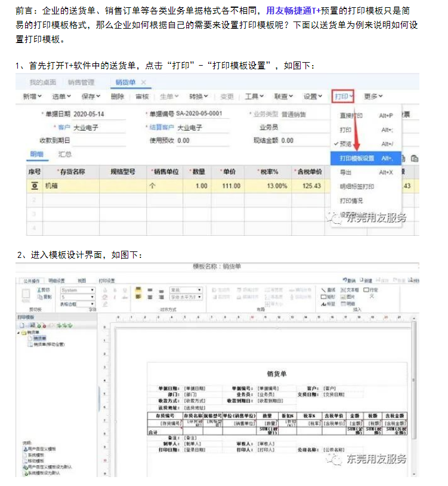Click the 111.00 unit price cell
Viewport: 448px width, 486px height.
[x=227, y=186]
